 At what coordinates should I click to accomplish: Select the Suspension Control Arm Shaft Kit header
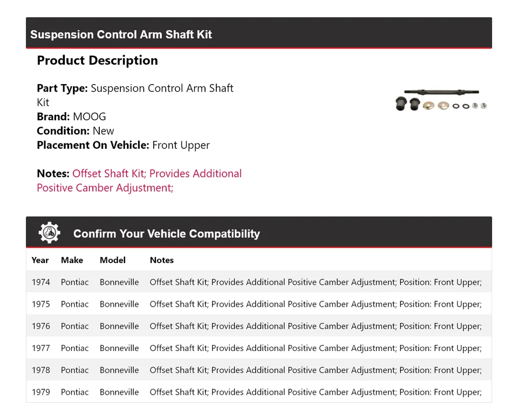[120, 34]
